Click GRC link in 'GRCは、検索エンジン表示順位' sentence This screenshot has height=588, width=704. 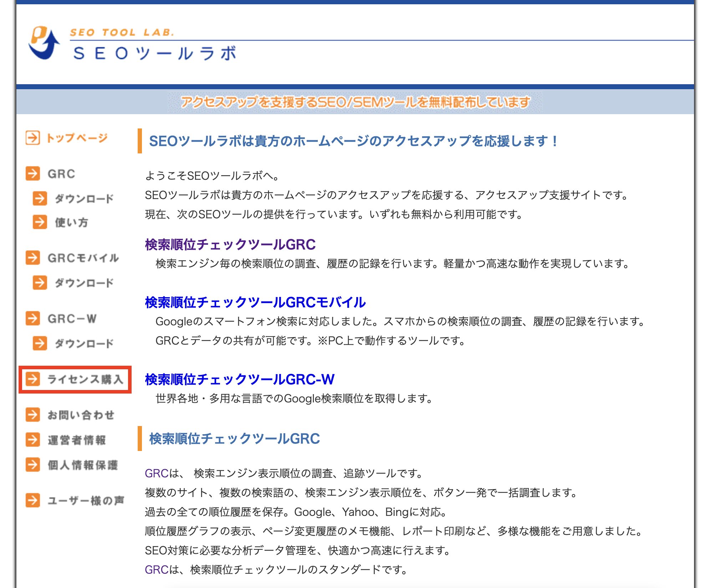pyautogui.click(x=157, y=473)
